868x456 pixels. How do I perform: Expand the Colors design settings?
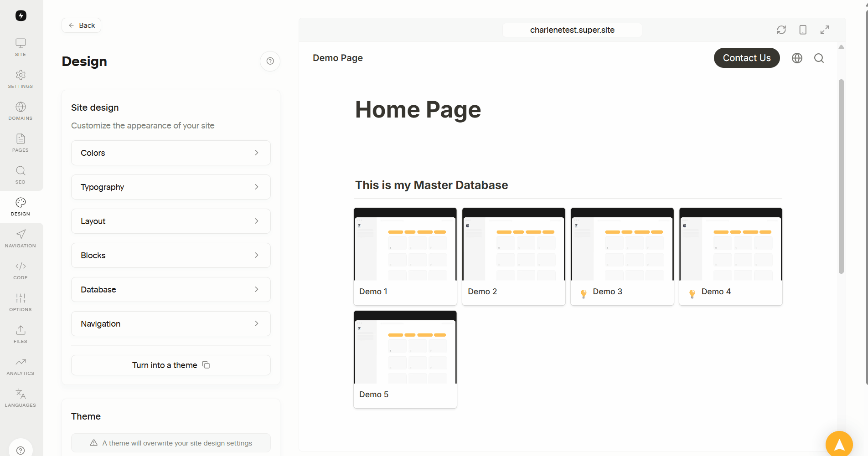[x=171, y=153]
